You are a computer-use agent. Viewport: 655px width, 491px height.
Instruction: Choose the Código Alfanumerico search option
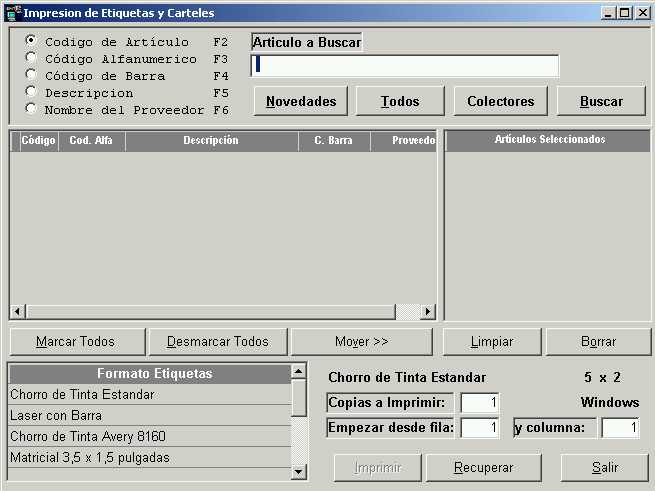click(31, 58)
